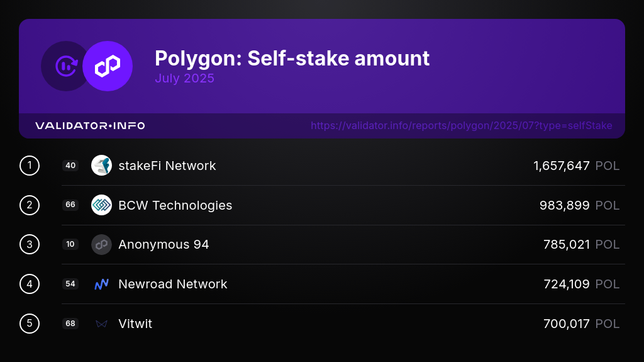Click the Vitwit logo icon

(101, 324)
